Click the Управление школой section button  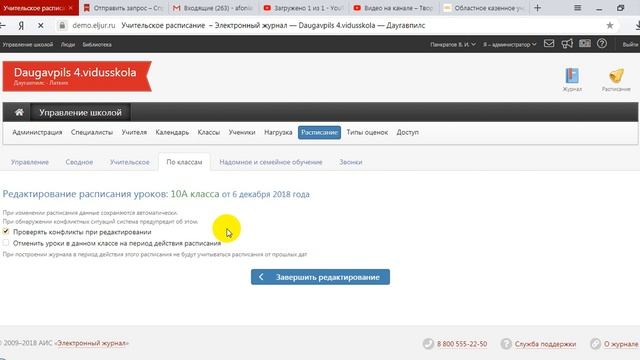[80, 112]
